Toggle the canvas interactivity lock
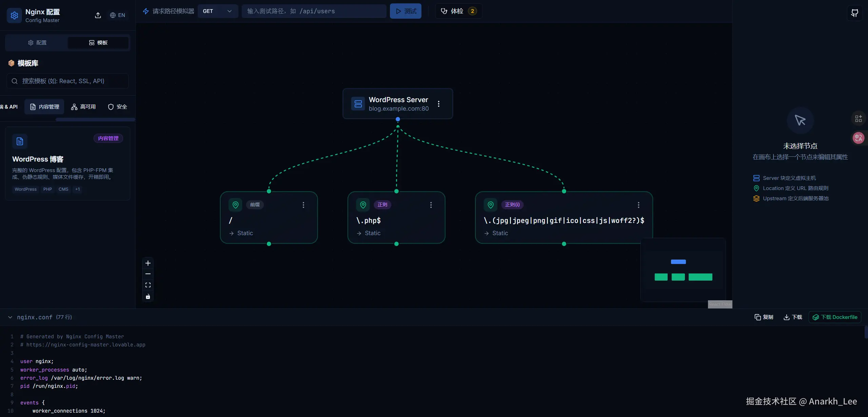This screenshot has height=417, width=868. tap(148, 297)
